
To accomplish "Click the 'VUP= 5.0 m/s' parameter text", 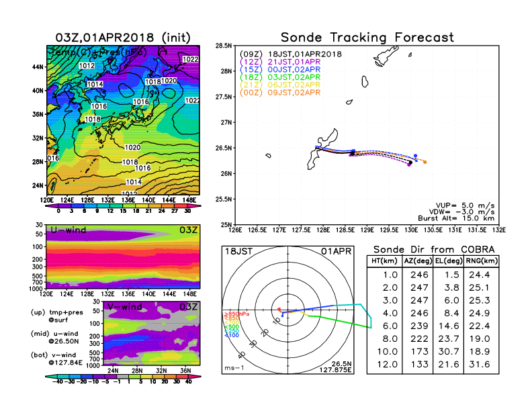I will point(465,205).
